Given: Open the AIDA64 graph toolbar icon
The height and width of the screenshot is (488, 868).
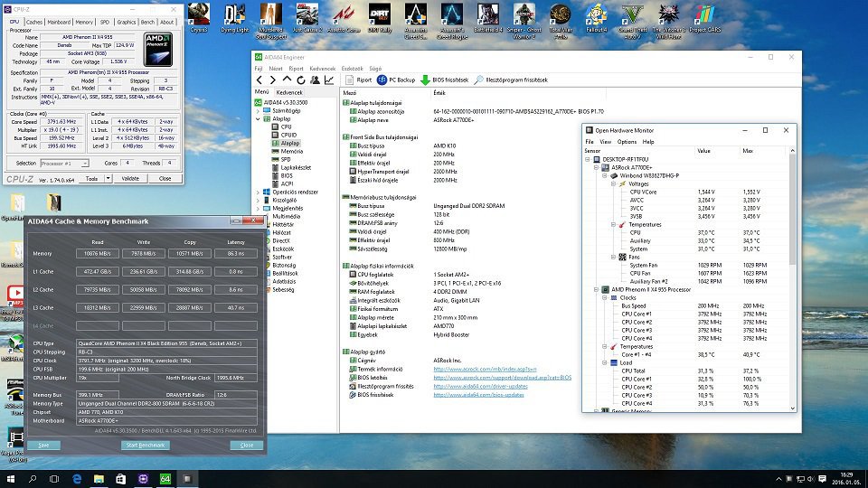Looking at the screenshot, I should click(327, 80).
